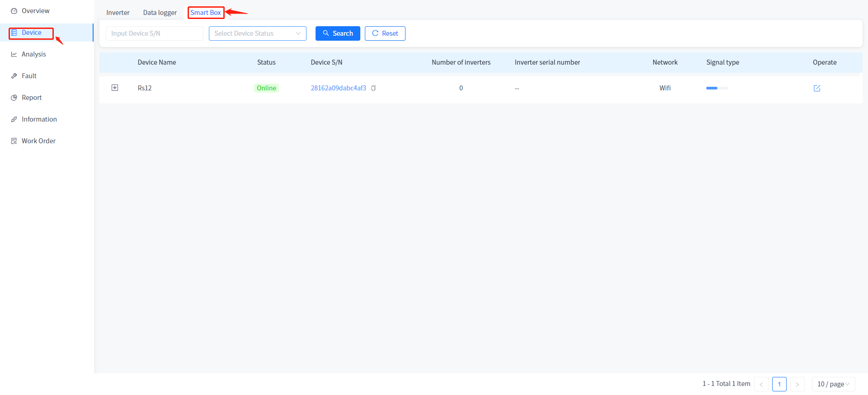Click the Work Order icon in sidebar
Image resolution: width=868 pixels, height=395 pixels.
[14, 141]
